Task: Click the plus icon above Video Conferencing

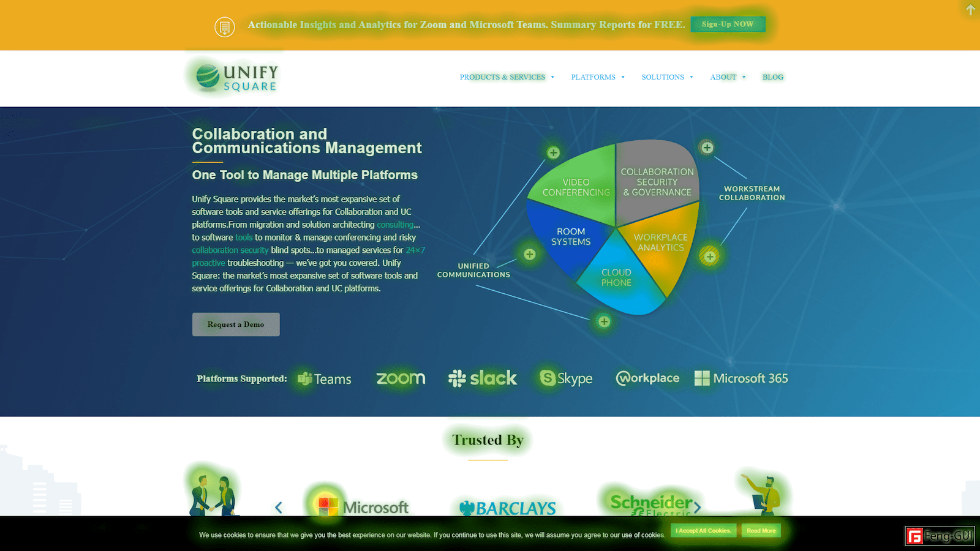Action: pyautogui.click(x=553, y=152)
